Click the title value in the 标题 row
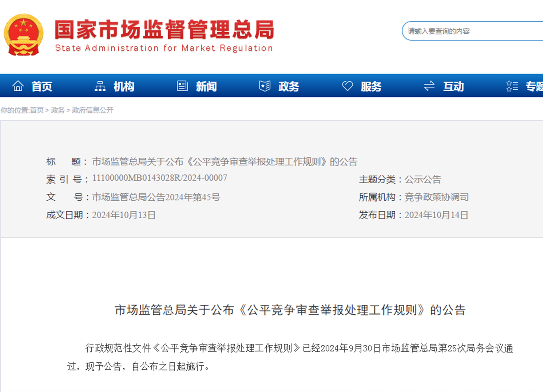543x392 pixels. tap(225, 162)
